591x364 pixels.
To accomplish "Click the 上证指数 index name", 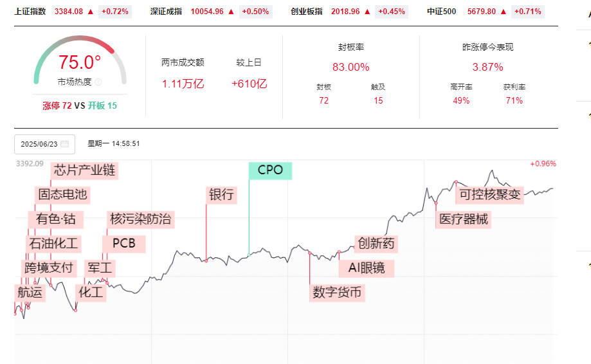I will pos(30,12).
